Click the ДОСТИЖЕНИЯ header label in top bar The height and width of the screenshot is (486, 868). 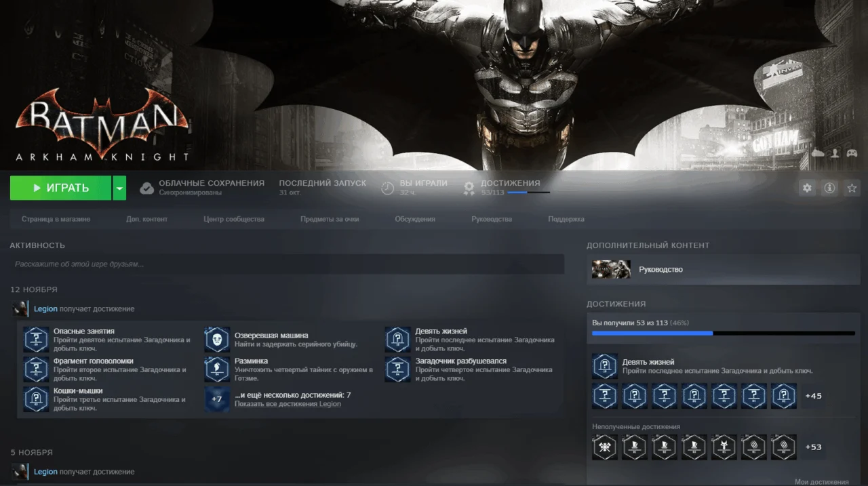tap(511, 183)
